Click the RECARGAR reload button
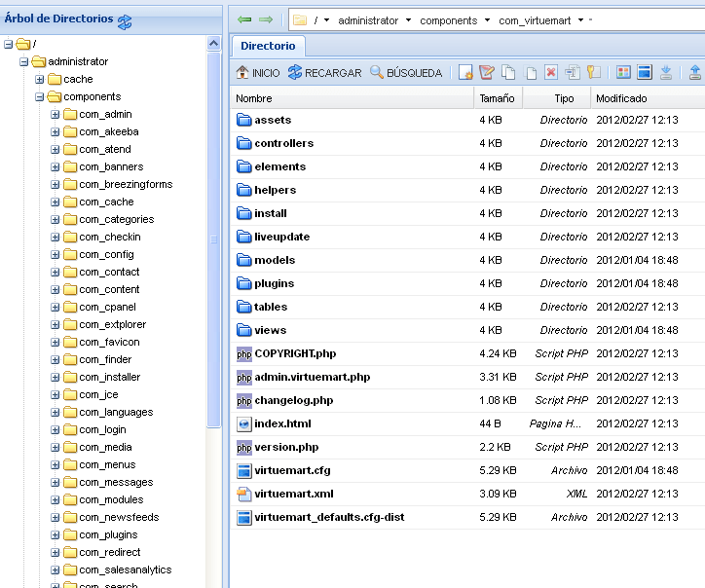This screenshot has height=588, width=705. [324, 72]
